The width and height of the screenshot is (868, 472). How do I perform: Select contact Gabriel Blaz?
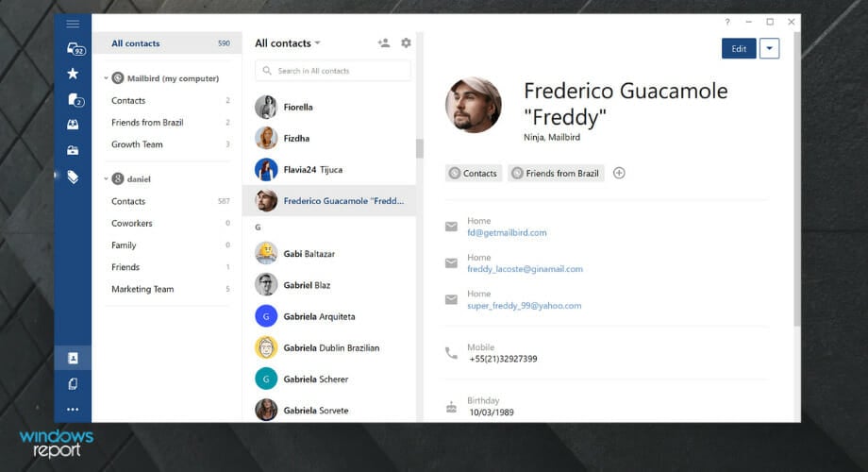pyautogui.click(x=329, y=285)
